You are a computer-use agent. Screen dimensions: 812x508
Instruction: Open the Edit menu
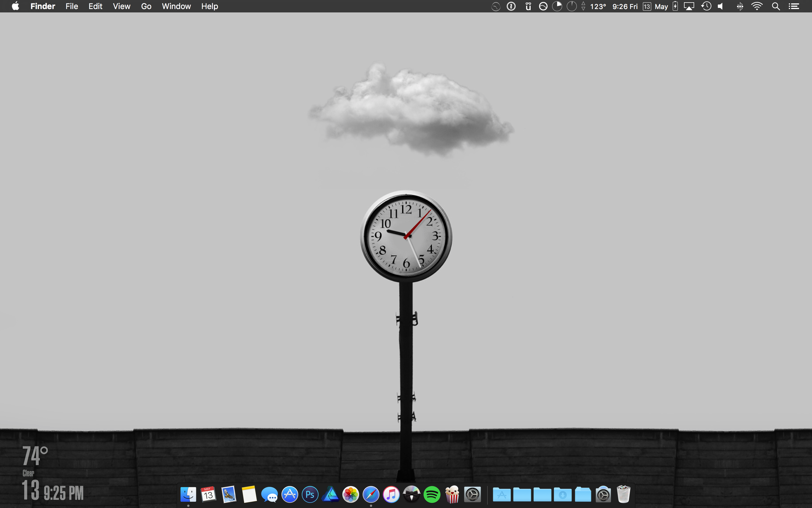[x=95, y=6]
